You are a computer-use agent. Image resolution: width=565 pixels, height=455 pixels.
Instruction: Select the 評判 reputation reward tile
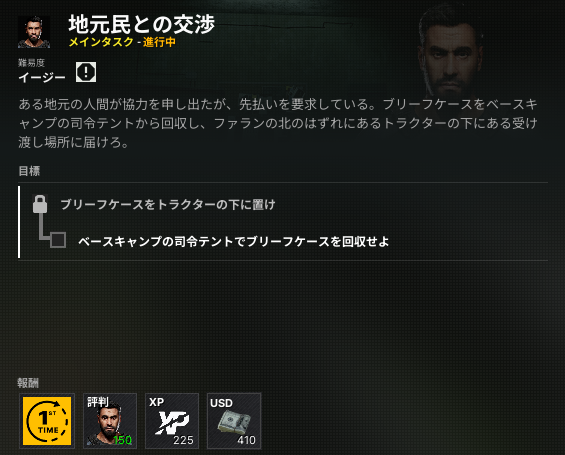coord(110,421)
